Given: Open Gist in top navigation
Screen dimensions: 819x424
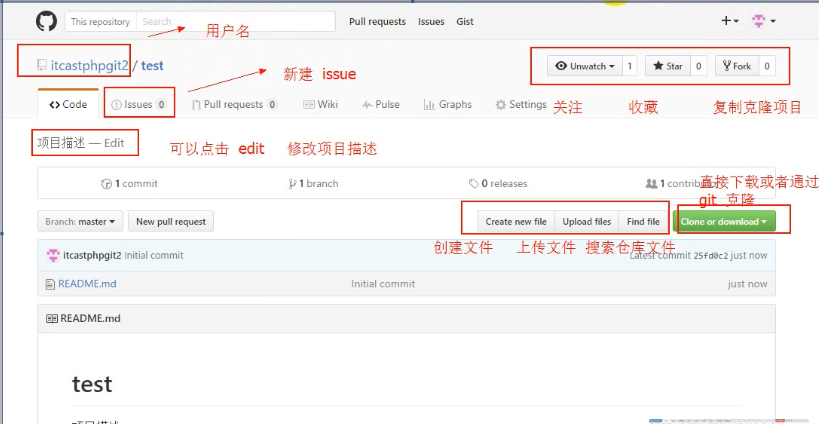Looking at the screenshot, I should [465, 21].
